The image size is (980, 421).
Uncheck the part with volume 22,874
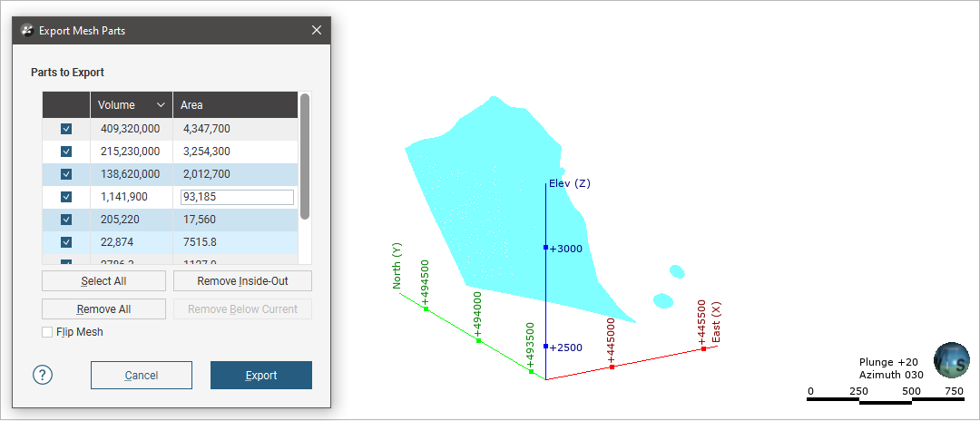(x=66, y=241)
